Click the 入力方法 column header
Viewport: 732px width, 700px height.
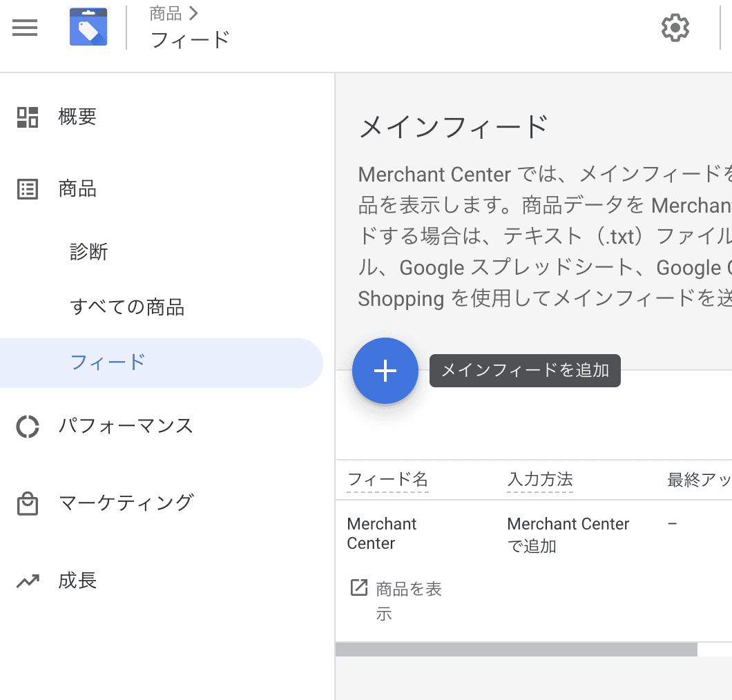coord(540,479)
